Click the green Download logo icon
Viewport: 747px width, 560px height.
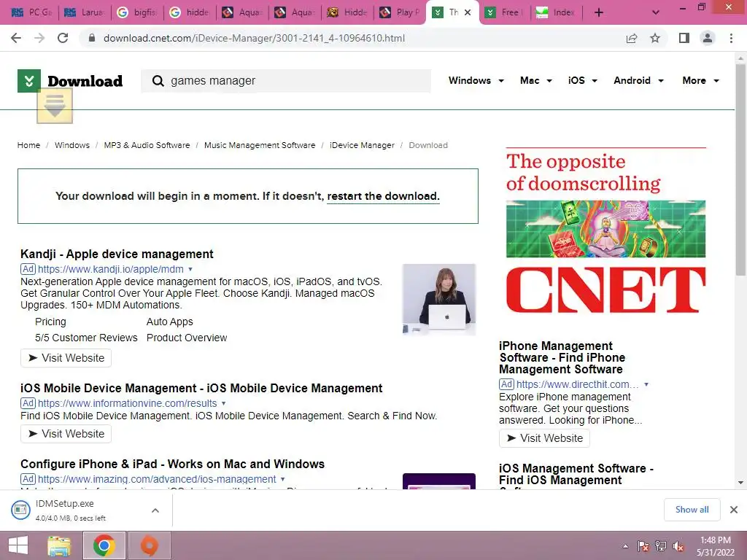click(x=29, y=80)
